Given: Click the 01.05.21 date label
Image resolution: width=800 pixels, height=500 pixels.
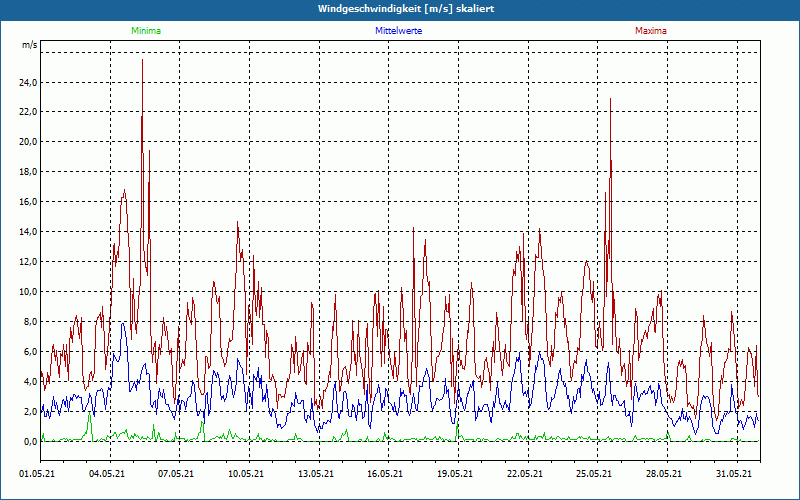Looking at the screenshot, I should [37, 474].
